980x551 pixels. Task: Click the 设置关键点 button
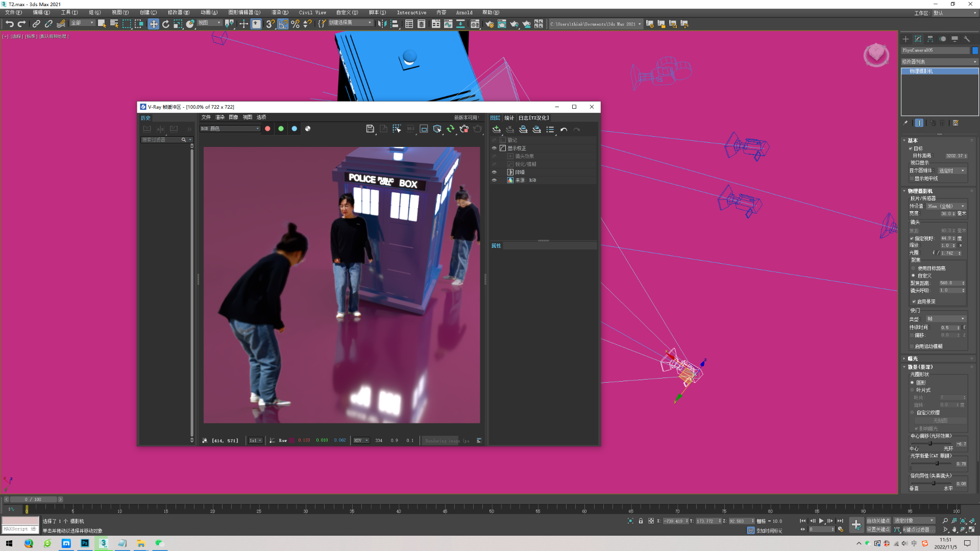[x=878, y=530]
